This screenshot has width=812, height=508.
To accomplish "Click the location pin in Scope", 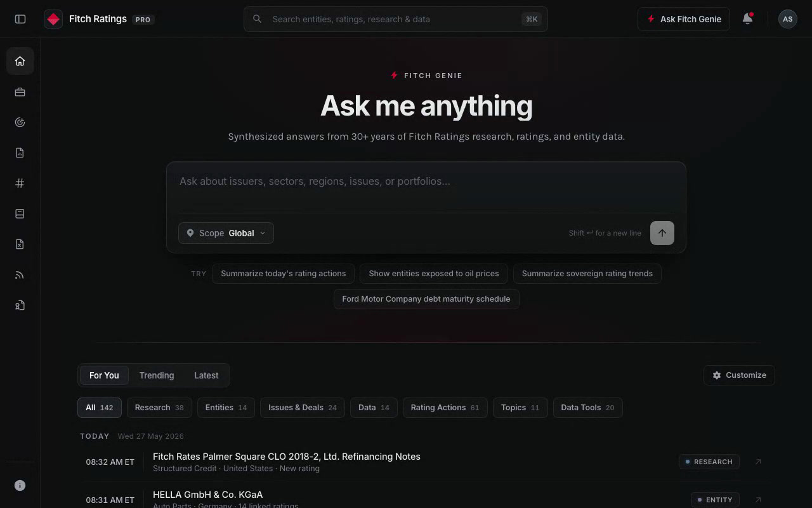I will (190, 233).
